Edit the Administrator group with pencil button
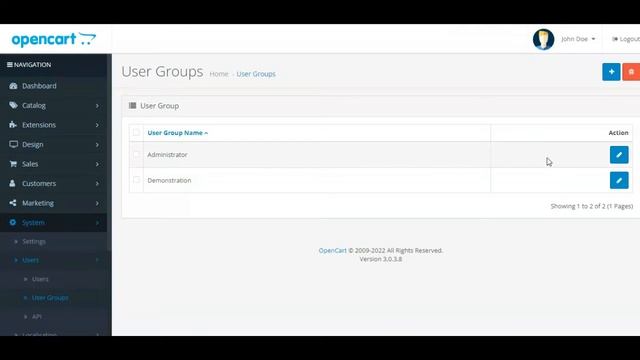This screenshot has height=360, width=640. pyautogui.click(x=619, y=155)
